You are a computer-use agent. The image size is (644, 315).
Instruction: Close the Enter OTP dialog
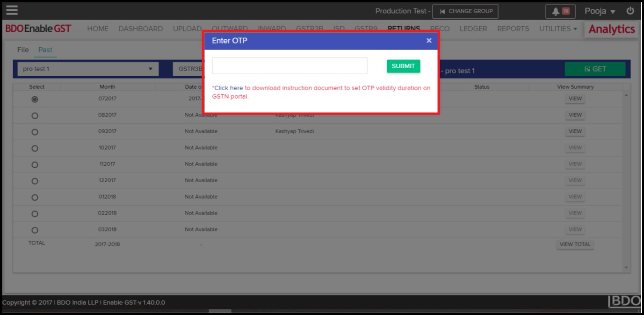coord(429,41)
